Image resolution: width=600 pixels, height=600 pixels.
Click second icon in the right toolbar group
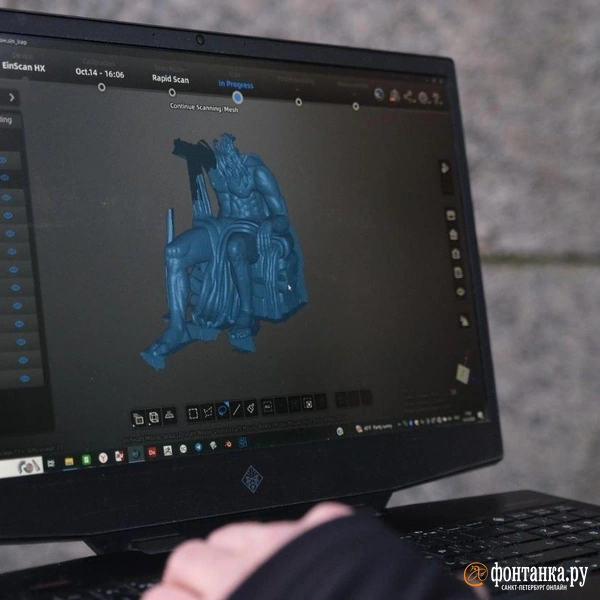[453, 234]
